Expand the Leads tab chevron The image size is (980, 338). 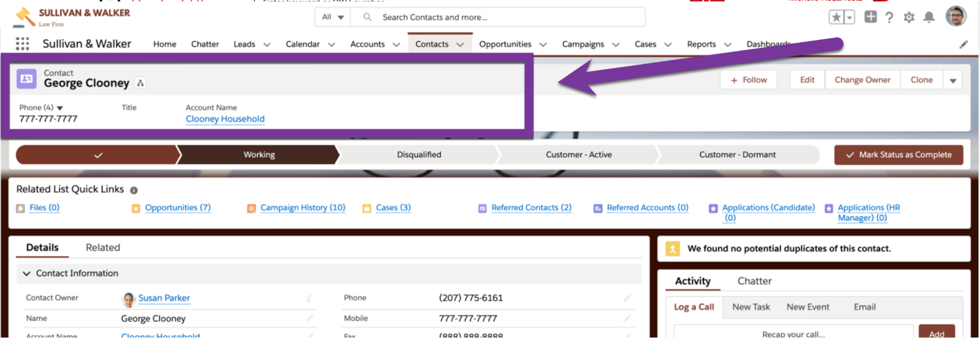(x=267, y=45)
